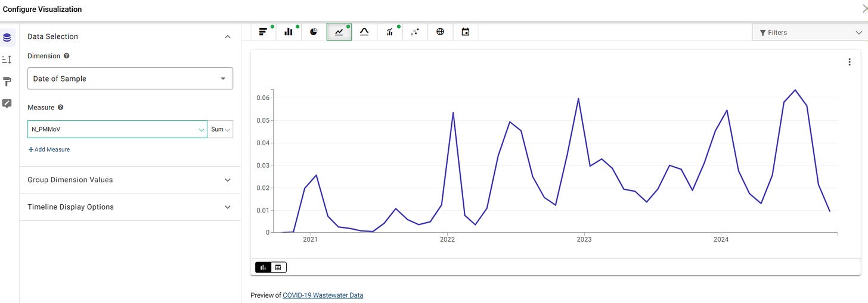Switch to scatter plot visualization
868x303 pixels.
point(415,32)
